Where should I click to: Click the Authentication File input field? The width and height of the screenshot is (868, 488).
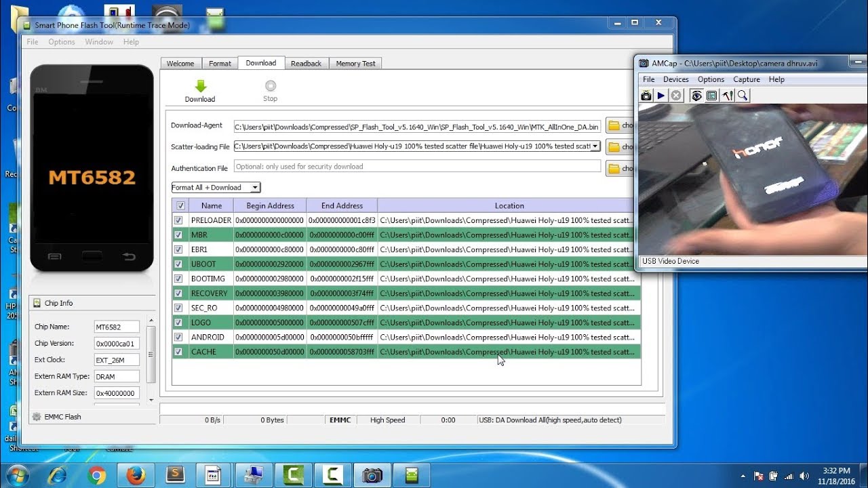point(417,166)
